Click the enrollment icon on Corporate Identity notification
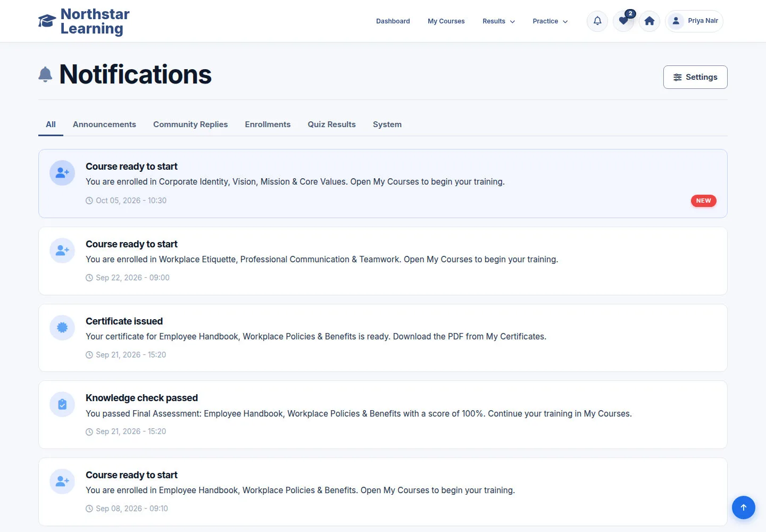This screenshot has width=766, height=532. [62, 173]
